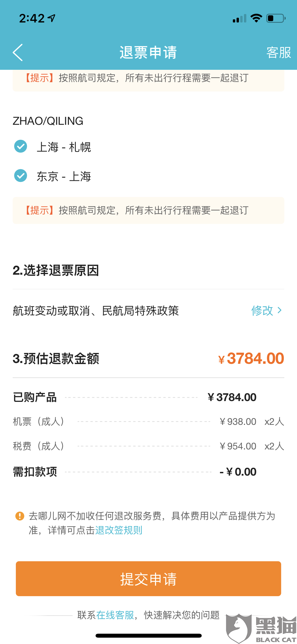
Task: Tap the back arrow icon
Action: point(18,53)
